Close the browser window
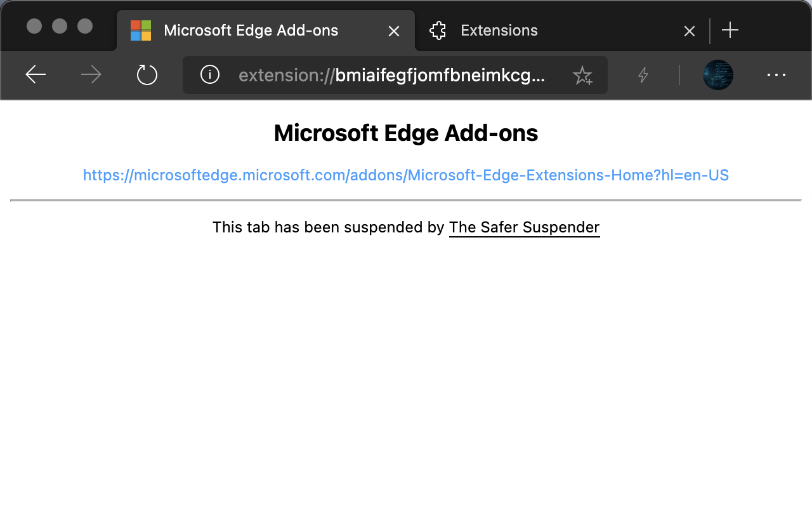This screenshot has height=508, width=812. 34,26
